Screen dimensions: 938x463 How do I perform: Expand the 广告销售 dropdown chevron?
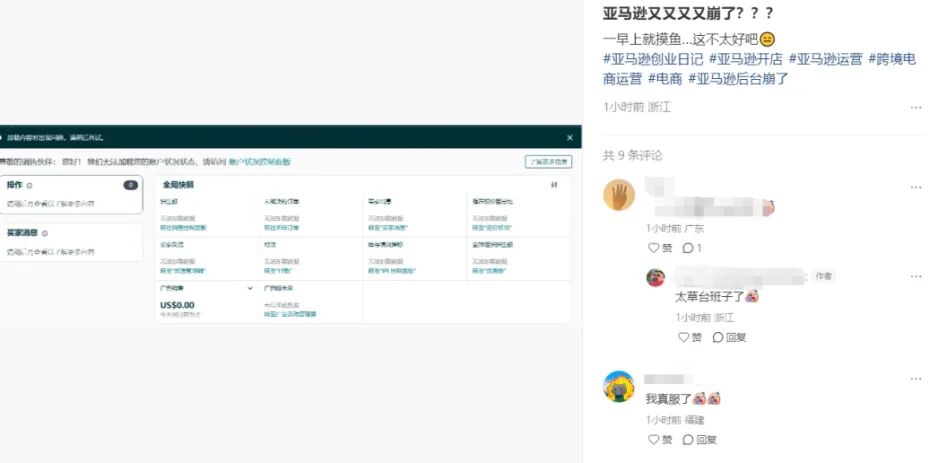pyautogui.click(x=250, y=288)
